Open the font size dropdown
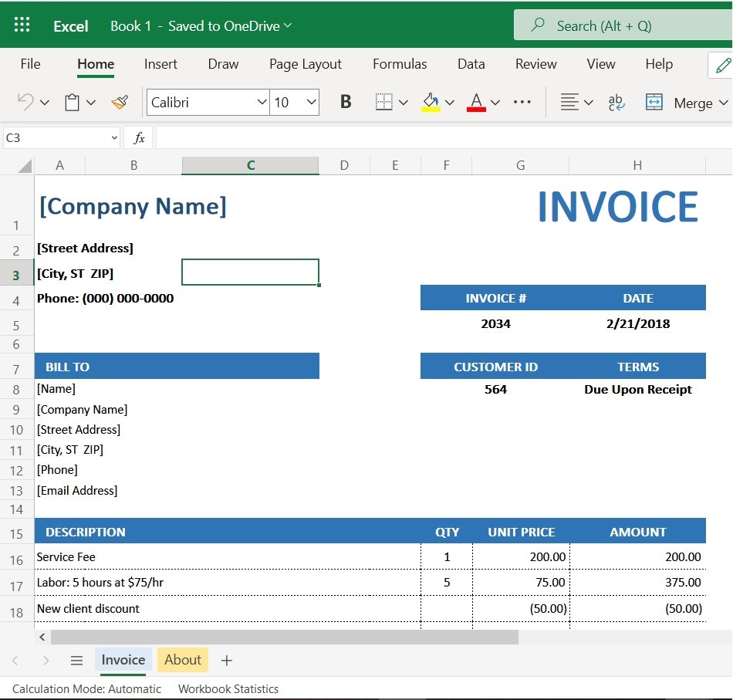Screen dimensions: 733x700 pyautogui.click(x=311, y=102)
